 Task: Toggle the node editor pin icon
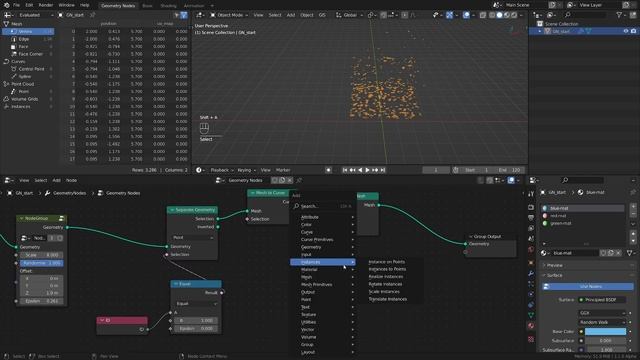299,180
